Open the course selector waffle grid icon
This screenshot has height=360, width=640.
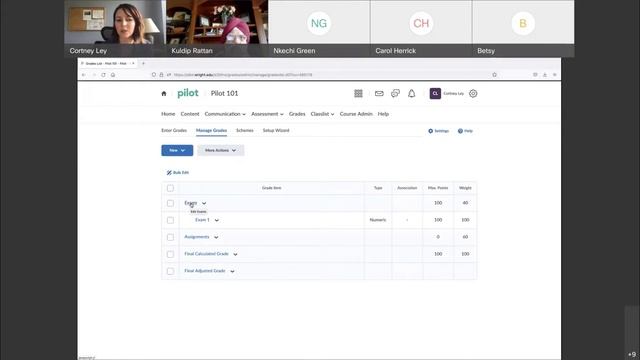click(358, 93)
